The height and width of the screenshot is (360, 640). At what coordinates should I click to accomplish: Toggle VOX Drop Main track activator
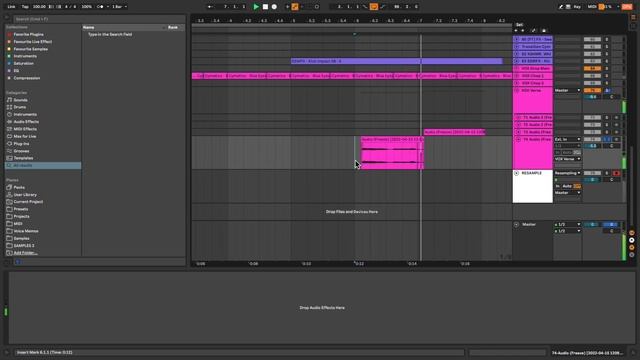point(592,69)
